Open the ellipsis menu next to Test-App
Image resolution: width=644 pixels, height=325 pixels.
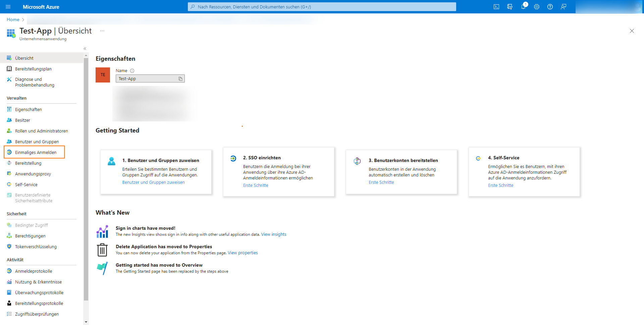click(102, 31)
